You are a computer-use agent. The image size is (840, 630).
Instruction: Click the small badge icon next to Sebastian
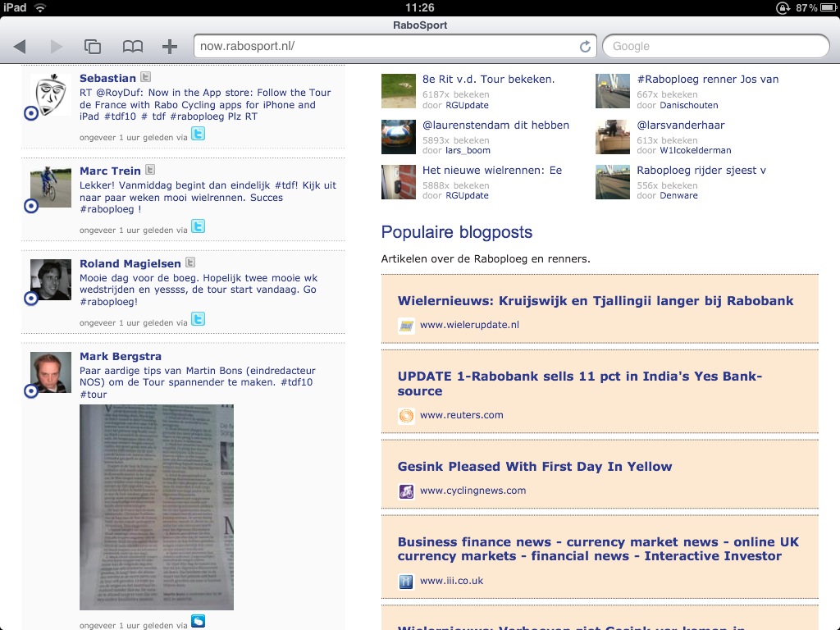145,77
